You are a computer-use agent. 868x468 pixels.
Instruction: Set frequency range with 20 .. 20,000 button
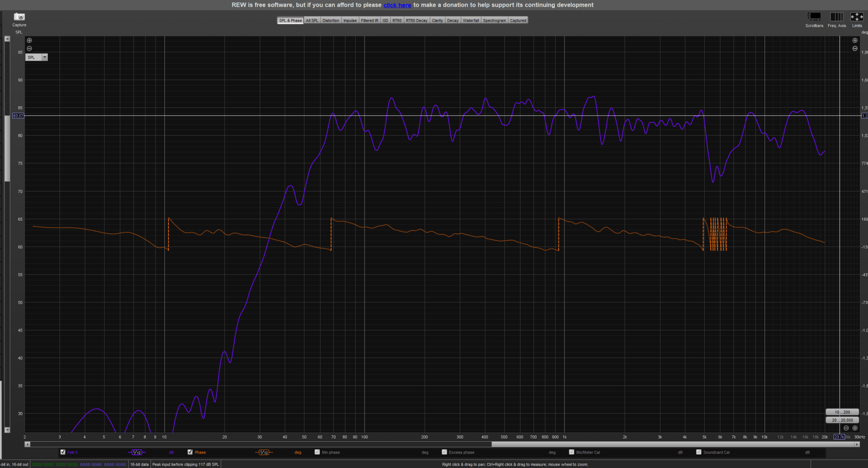pyautogui.click(x=842, y=420)
